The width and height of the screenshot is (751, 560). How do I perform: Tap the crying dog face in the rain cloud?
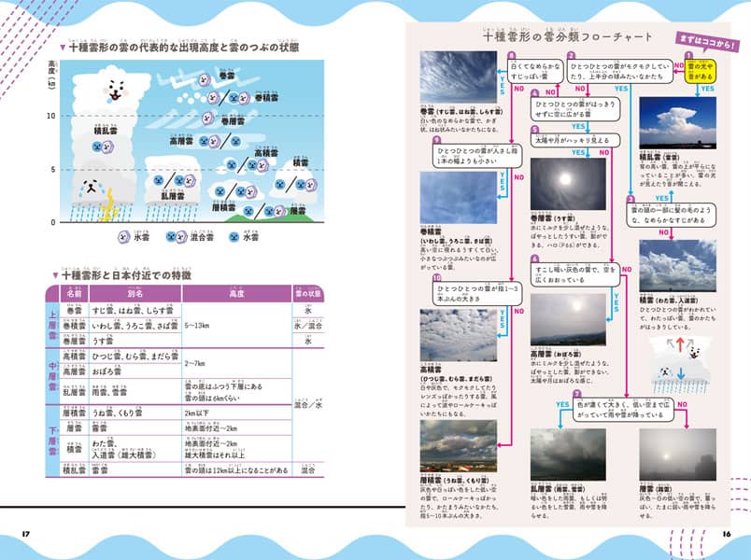[91, 187]
